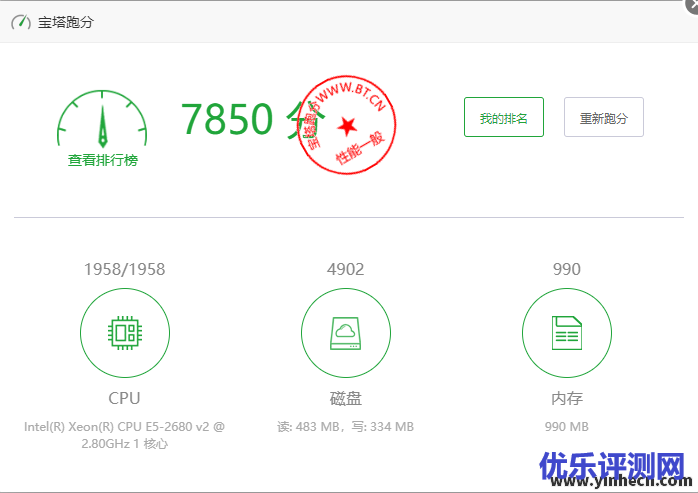The width and height of the screenshot is (698, 493).
Task: Select the circular CPU chip icon
Action: 124,333
